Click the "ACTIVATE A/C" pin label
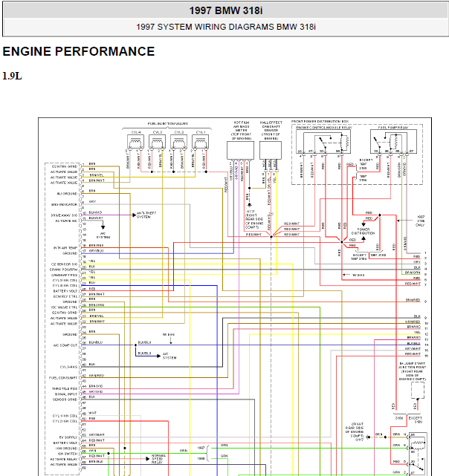 tap(66, 221)
